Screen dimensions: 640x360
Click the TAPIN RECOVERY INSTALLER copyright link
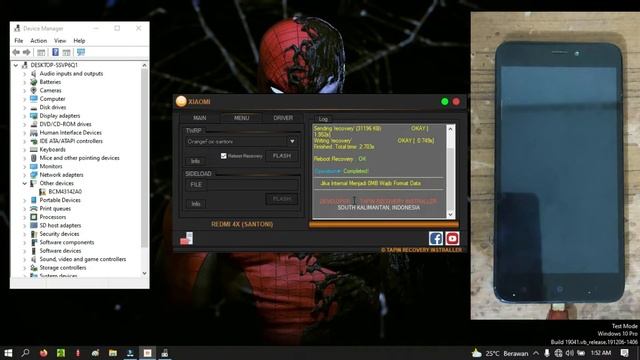[x=421, y=250]
